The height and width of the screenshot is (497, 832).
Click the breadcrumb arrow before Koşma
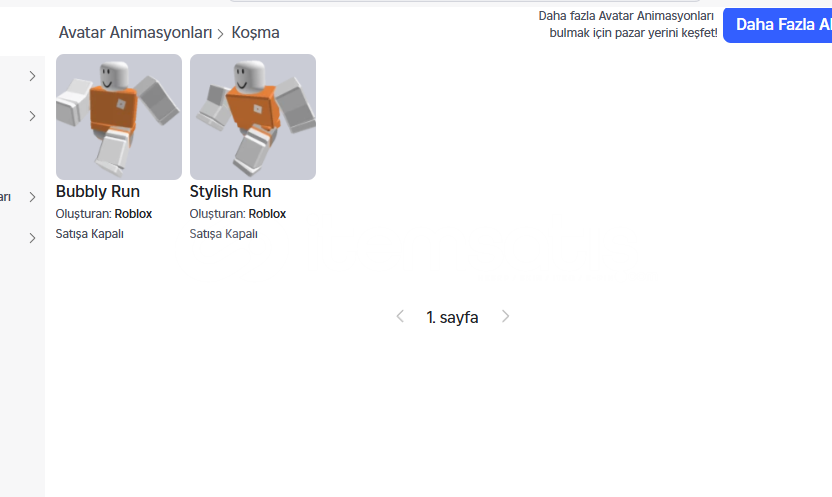coord(221,34)
